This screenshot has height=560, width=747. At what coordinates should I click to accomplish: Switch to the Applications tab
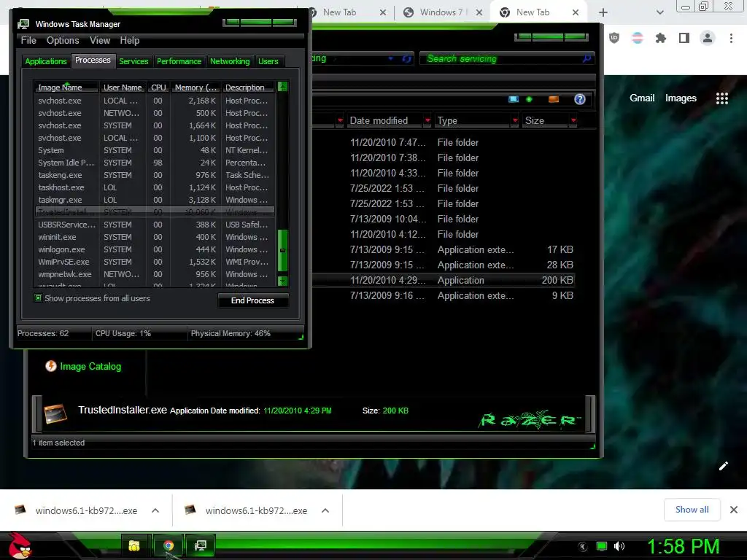point(46,61)
